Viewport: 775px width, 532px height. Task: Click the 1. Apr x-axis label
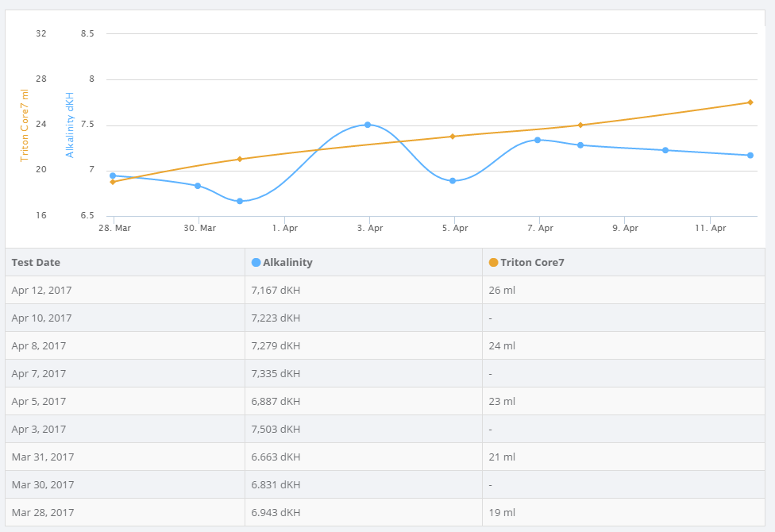285,228
